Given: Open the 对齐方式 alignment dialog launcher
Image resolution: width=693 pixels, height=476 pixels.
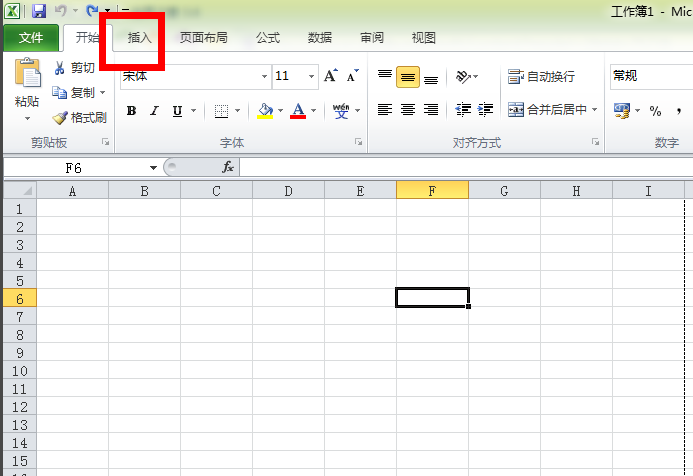Looking at the screenshot, I should click(x=596, y=142).
